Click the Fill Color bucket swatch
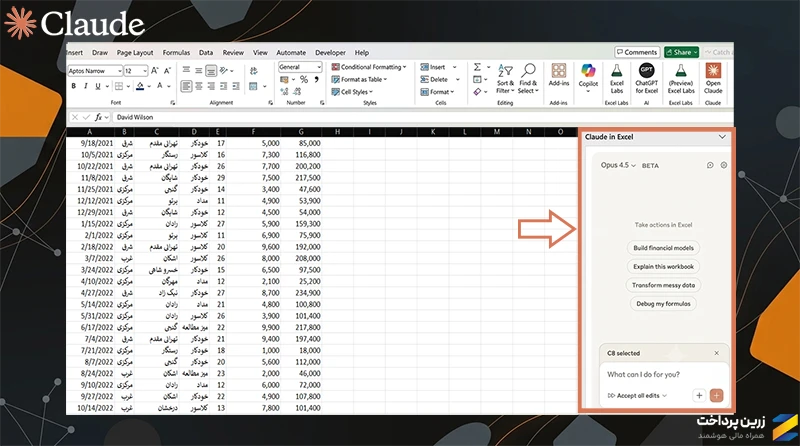This screenshot has height=446, width=800. [140, 86]
